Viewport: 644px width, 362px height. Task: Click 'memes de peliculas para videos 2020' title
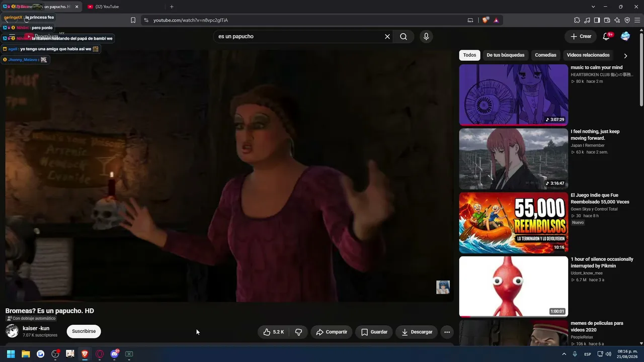point(597,326)
